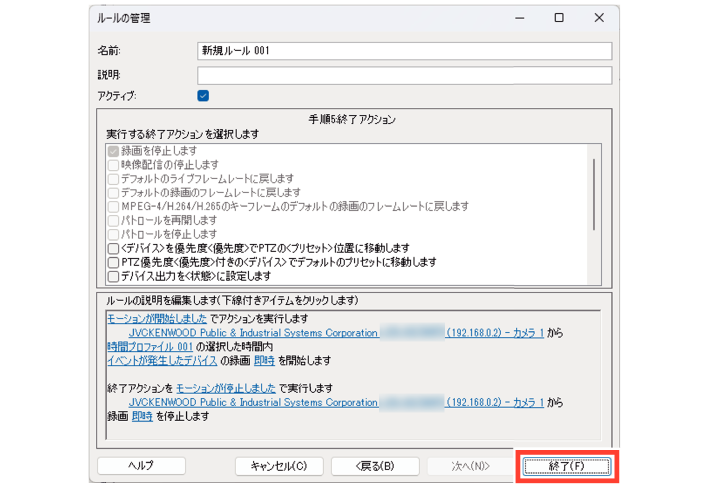
Task: Minimize the ルールの管理 window
Action: 520,18
